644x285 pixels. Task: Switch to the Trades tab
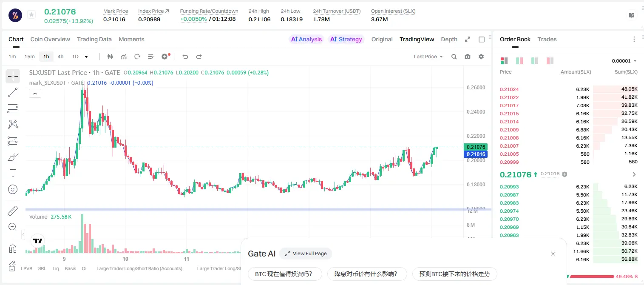coord(547,39)
